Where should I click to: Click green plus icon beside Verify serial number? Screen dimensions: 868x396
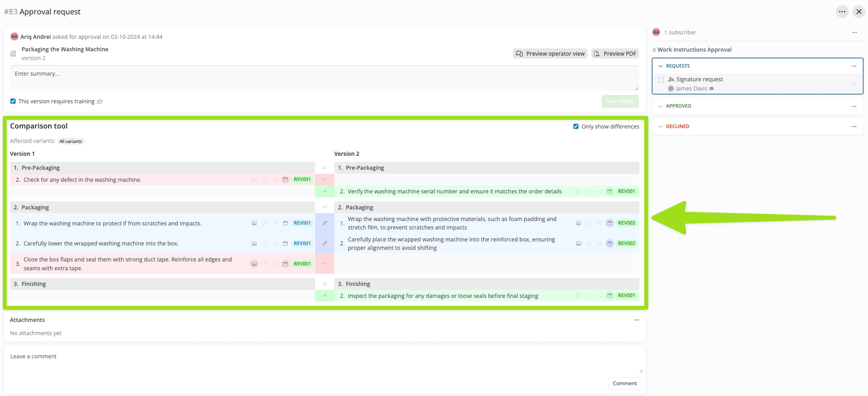coord(324,191)
